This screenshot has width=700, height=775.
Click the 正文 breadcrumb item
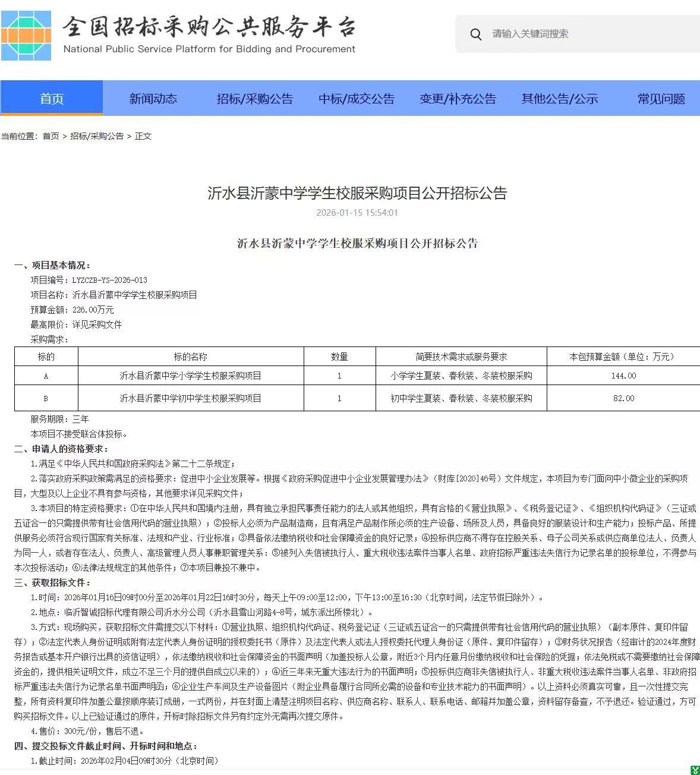coord(143,136)
